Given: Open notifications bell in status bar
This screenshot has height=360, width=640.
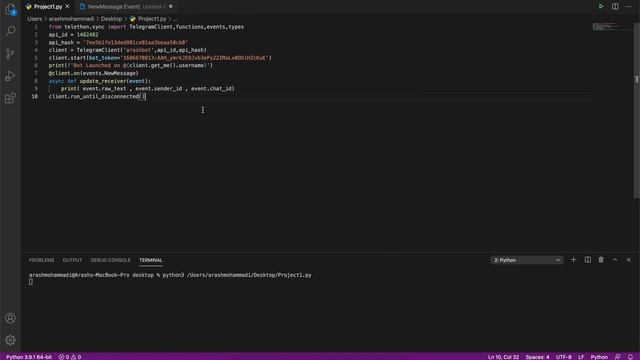Looking at the screenshot, I should click(x=630, y=357).
